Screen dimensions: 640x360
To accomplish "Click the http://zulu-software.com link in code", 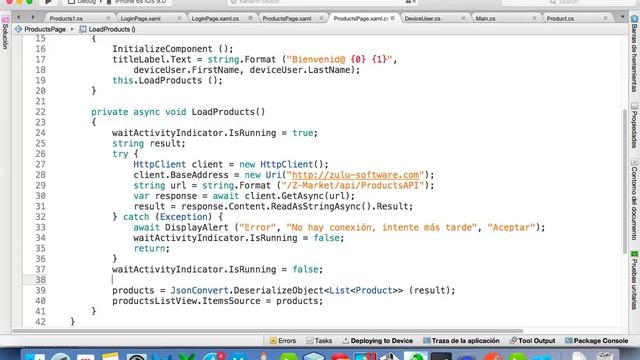I will tap(356, 175).
